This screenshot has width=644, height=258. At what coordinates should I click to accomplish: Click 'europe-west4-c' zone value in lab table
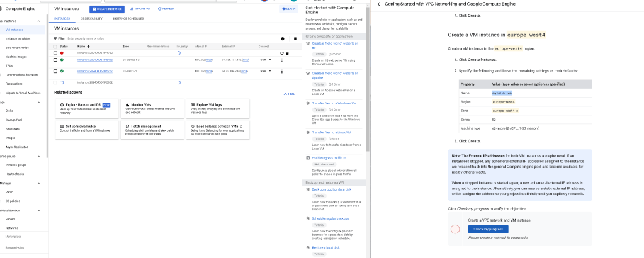(505, 111)
